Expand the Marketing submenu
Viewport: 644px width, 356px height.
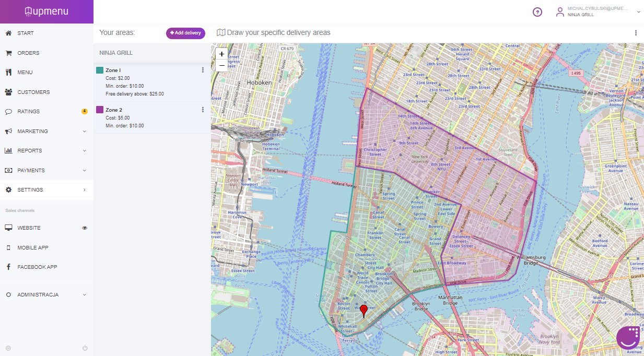(85, 132)
